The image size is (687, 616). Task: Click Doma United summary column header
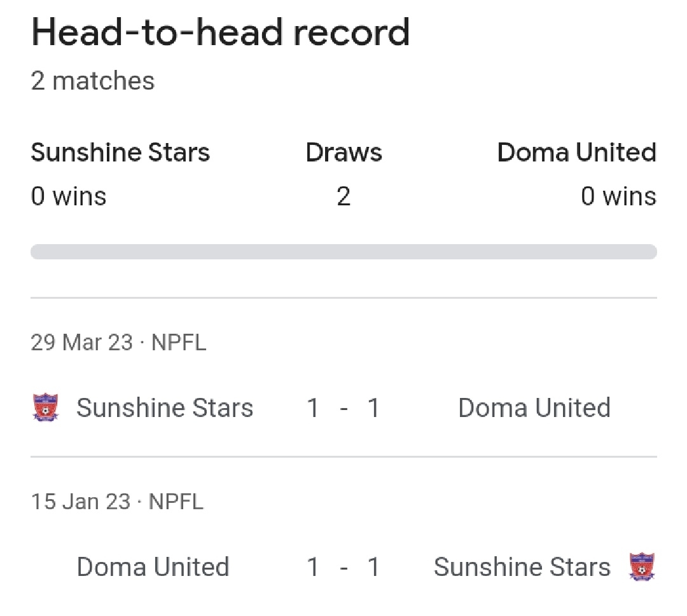click(576, 153)
